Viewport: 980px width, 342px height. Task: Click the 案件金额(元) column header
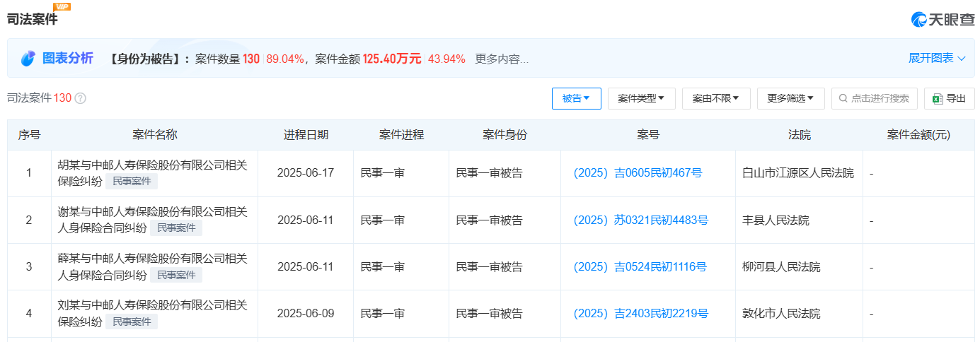pyautogui.click(x=918, y=135)
